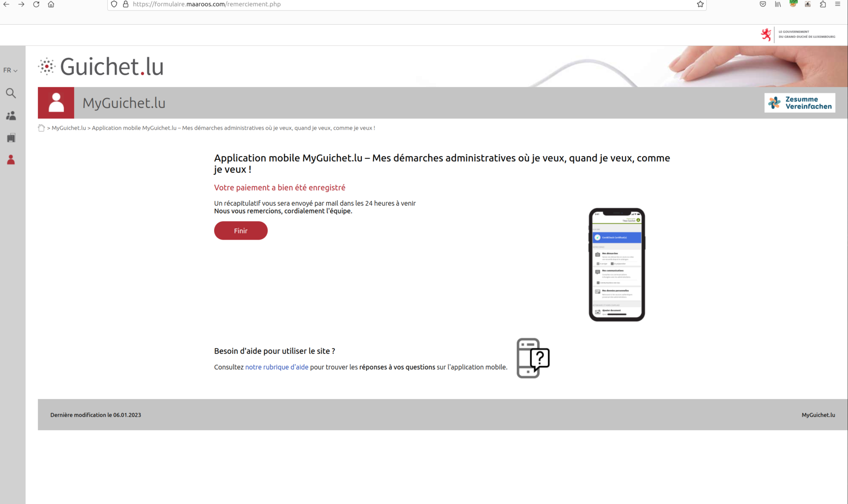Open the MyGuichet.lu breadcrumb link
848x504 pixels.
(69, 128)
